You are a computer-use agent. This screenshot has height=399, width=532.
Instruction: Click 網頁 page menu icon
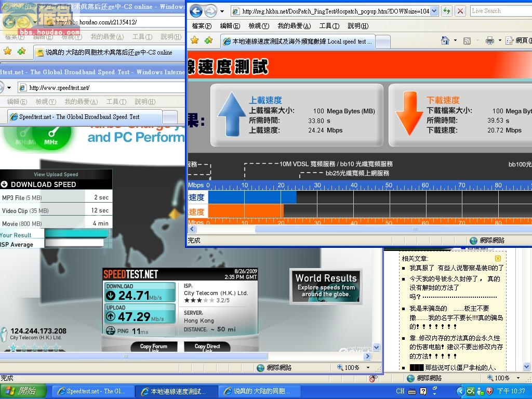(509, 41)
